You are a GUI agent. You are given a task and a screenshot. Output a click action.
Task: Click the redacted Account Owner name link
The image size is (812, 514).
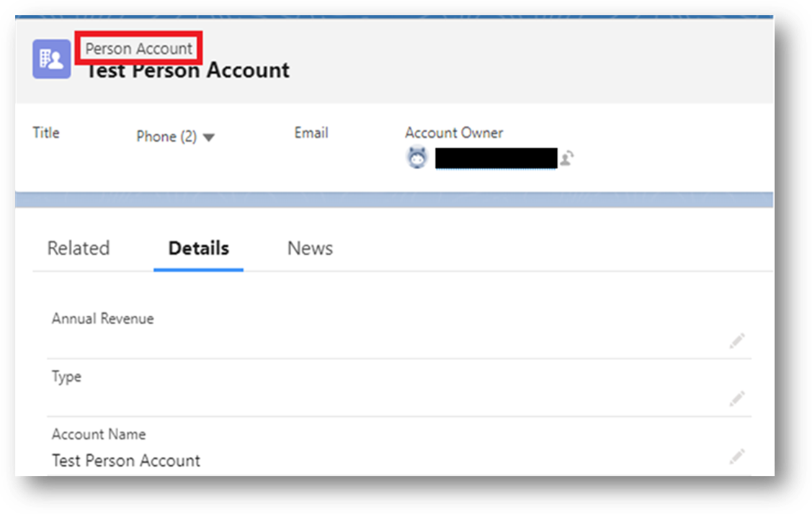[496, 158]
